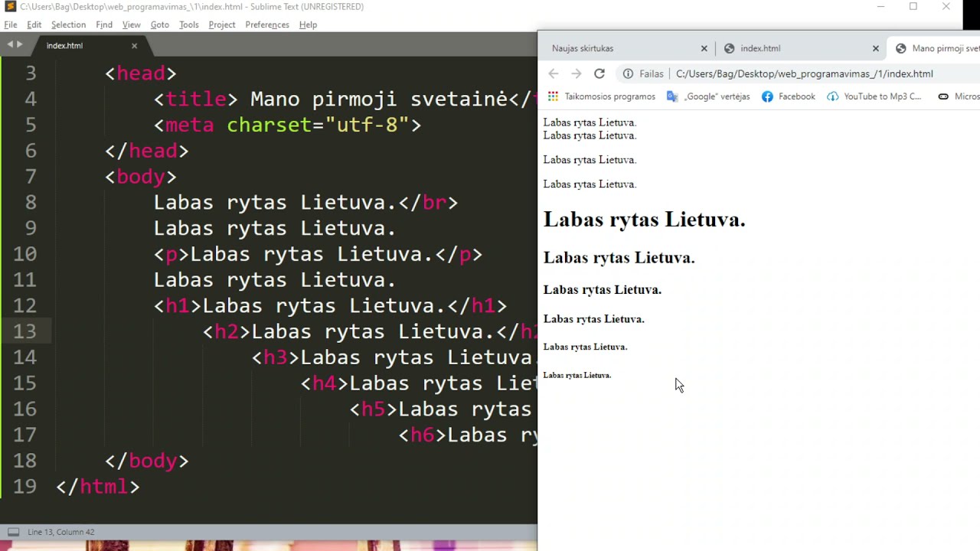Close the Naujas skirtukas browser tab

click(x=704, y=48)
